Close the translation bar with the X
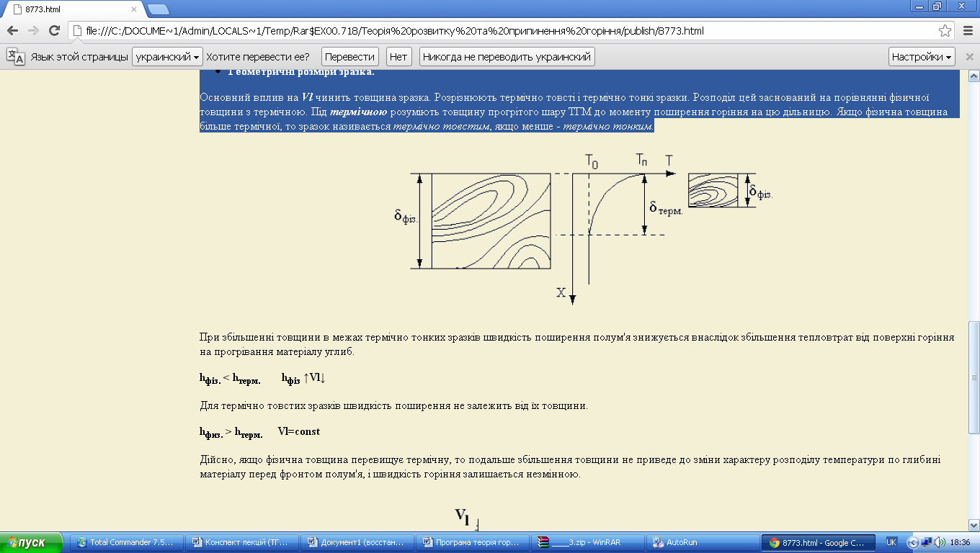This screenshot has height=553, width=980. click(968, 57)
